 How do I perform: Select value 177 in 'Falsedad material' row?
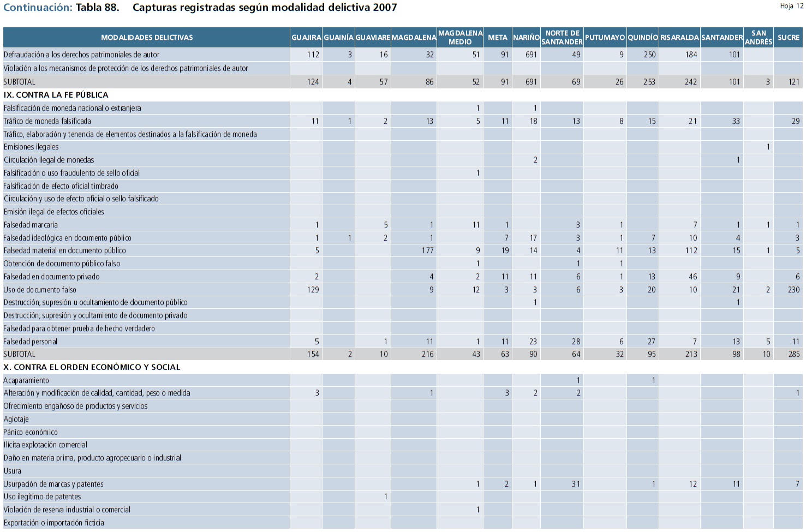(427, 250)
